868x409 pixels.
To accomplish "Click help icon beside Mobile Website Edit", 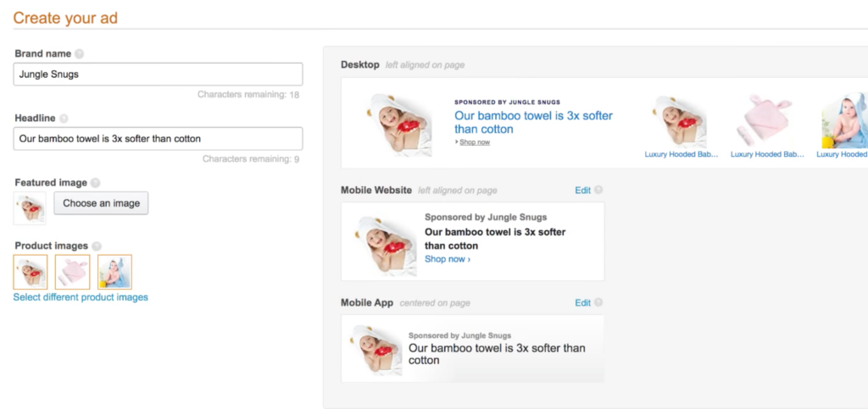I will click(598, 191).
